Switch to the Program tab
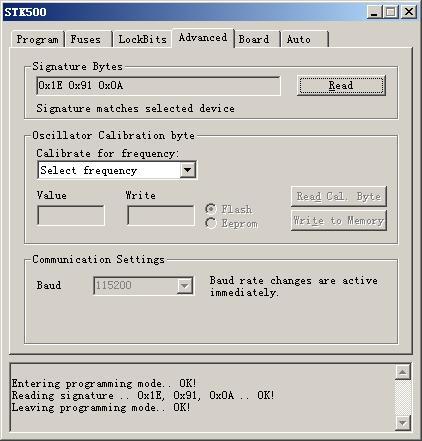 37,39
